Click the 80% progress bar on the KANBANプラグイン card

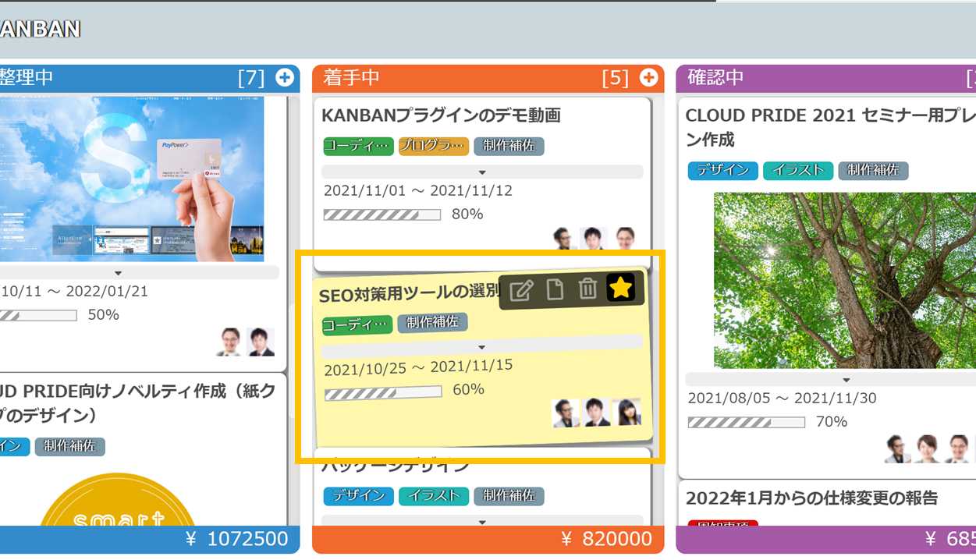382,214
